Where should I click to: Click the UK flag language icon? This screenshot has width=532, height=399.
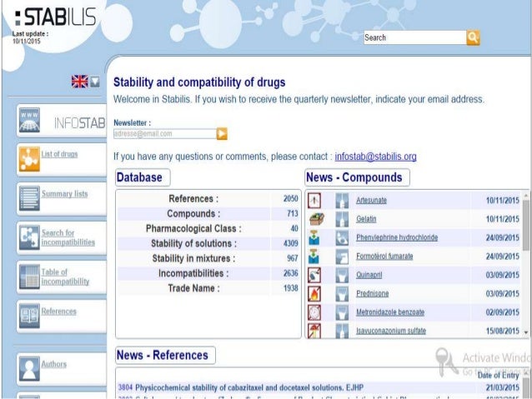point(80,82)
